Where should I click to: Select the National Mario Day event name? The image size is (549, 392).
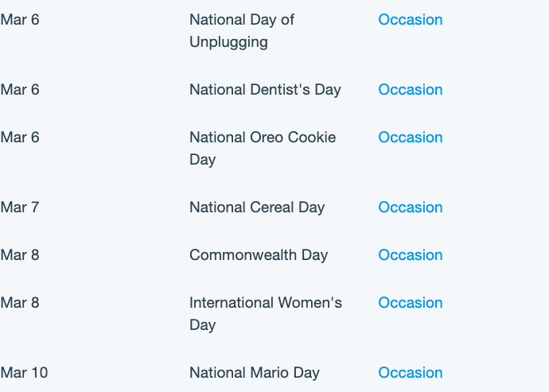coord(255,372)
